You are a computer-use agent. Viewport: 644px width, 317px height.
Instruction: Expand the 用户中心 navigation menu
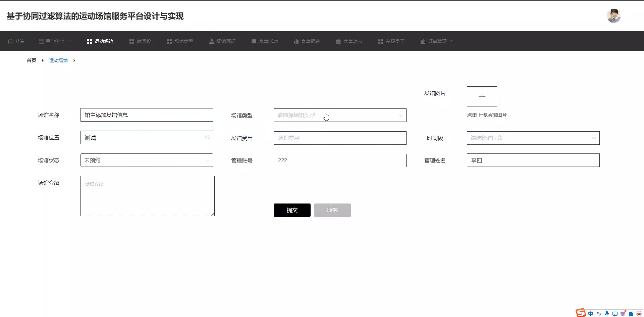[55, 41]
